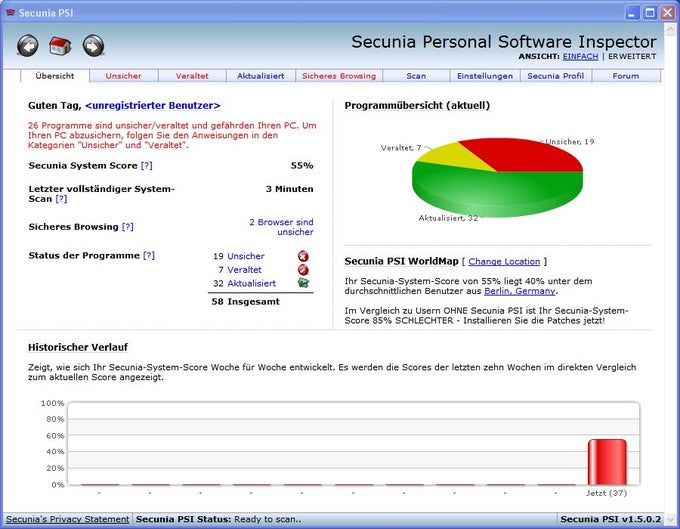Click the red X icon beside Unsicher
This screenshot has height=529, width=680.
coord(303,256)
